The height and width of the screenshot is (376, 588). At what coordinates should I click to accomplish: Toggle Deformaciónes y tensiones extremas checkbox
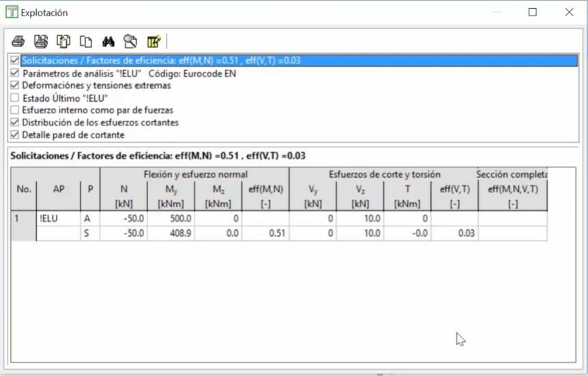tap(15, 86)
